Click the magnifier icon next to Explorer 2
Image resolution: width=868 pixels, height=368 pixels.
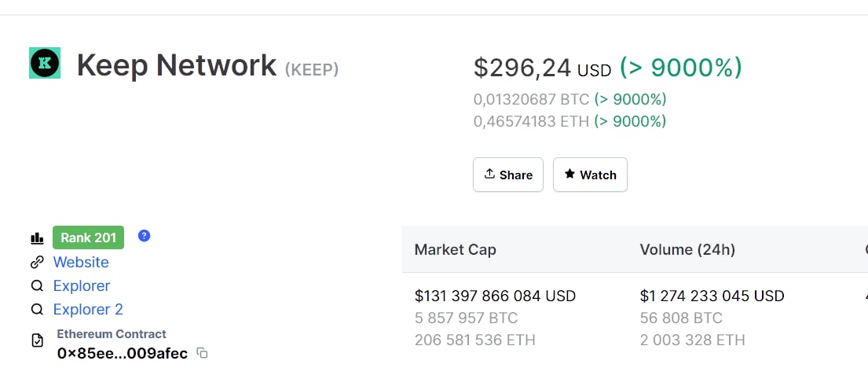pyautogui.click(x=37, y=309)
